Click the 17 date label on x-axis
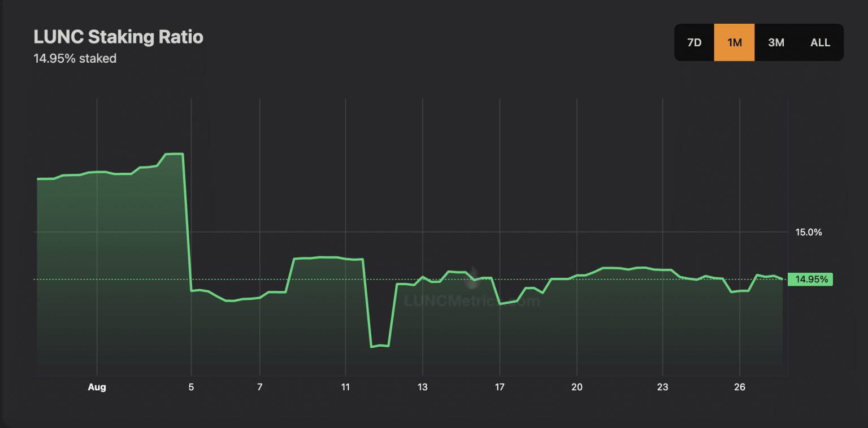The height and width of the screenshot is (428, 868). tap(500, 387)
